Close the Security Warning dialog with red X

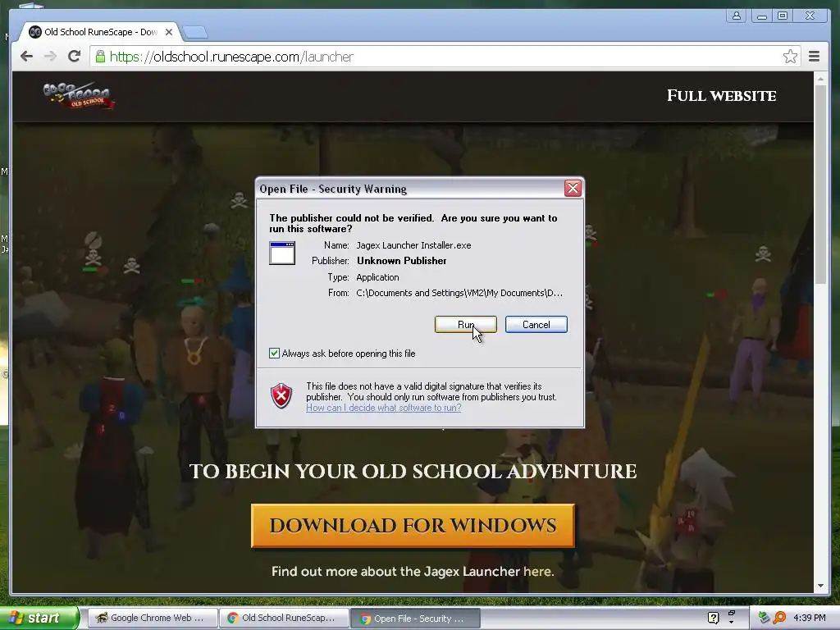coord(573,188)
